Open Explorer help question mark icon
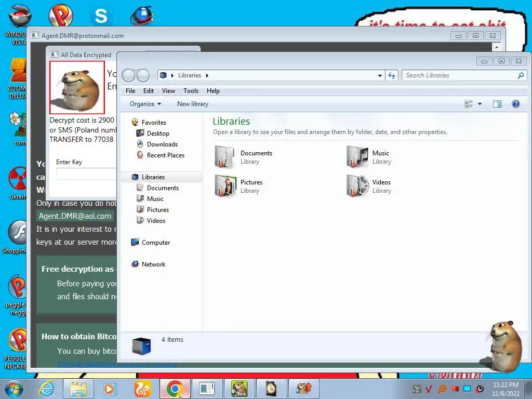Image resolution: width=532 pixels, height=399 pixels. point(516,104)
